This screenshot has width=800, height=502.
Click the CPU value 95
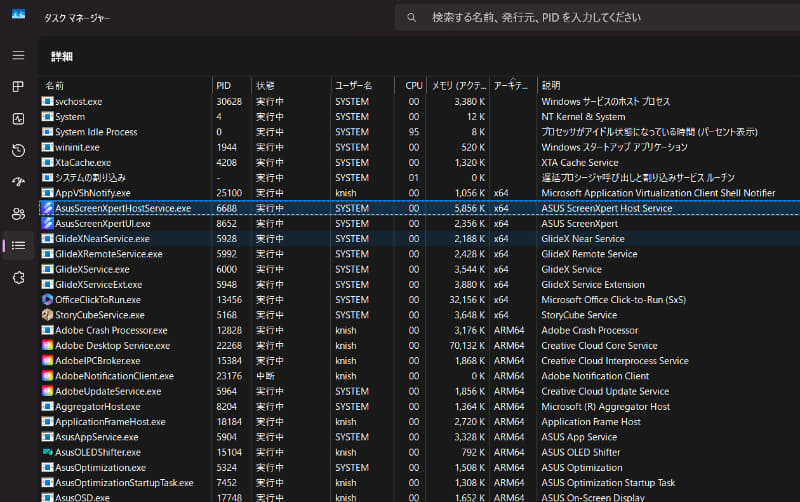pyautogui.click(x=414, y=132)
